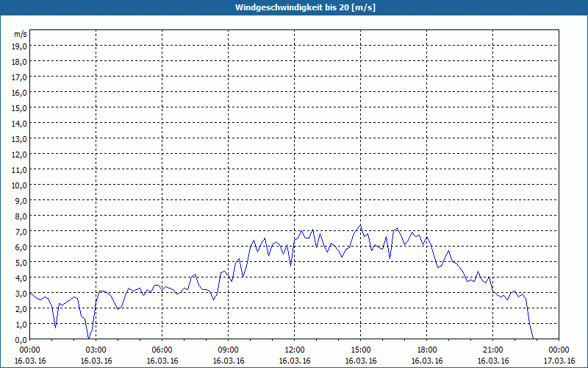Select the 15,0 y-axis label
Screen dimensions: 588x368
21,108
